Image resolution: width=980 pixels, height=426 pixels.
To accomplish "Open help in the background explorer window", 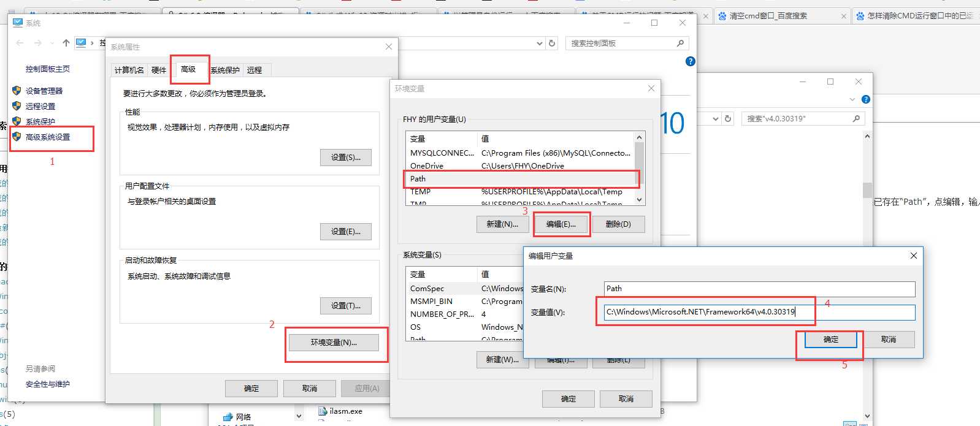I will pos(866,99).
